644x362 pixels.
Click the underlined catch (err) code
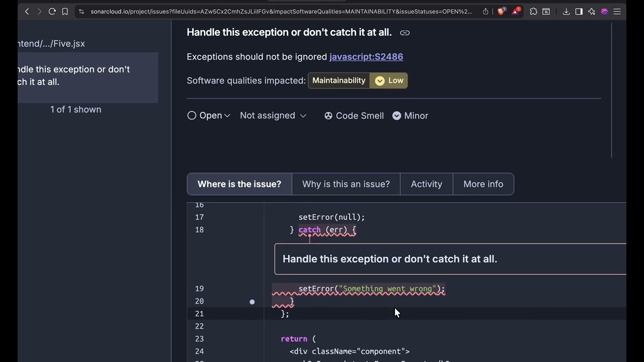click(327, 230)
